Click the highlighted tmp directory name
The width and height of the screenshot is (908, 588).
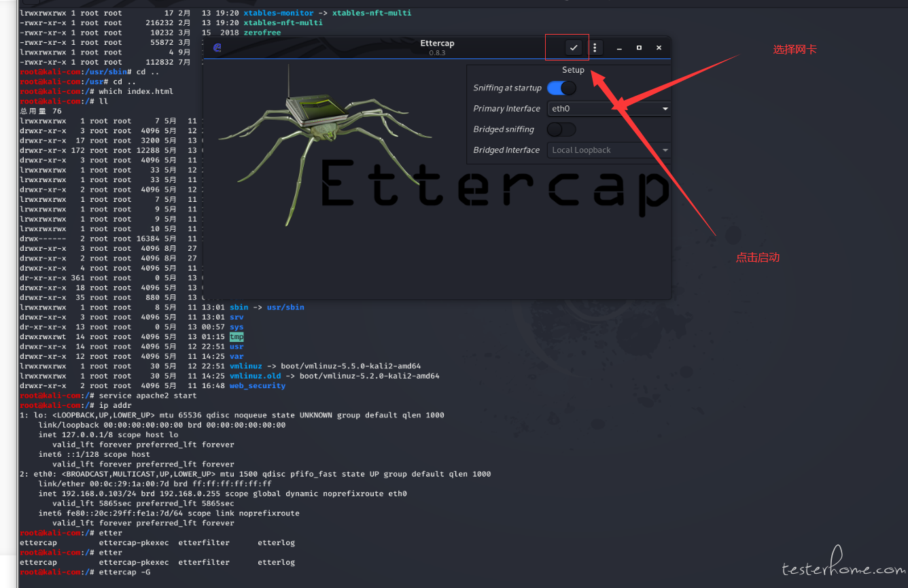(237, 336)
